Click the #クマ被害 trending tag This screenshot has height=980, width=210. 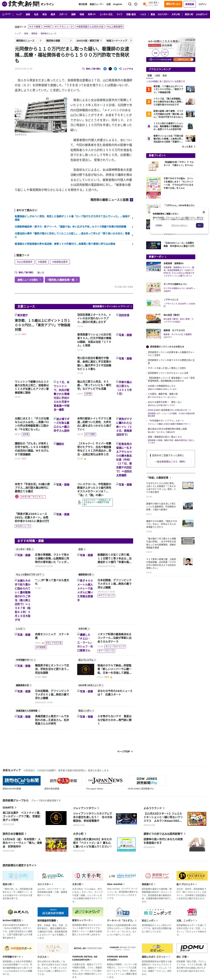35,27
